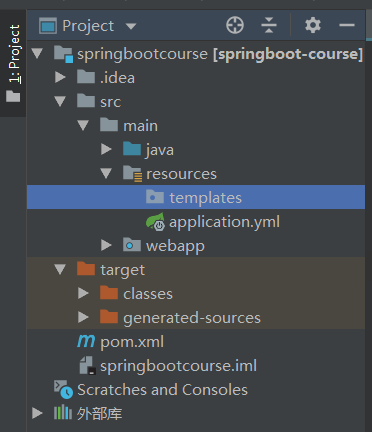Select the src folder name
Screen dimensions: 372x432
(x=110, y=102)
